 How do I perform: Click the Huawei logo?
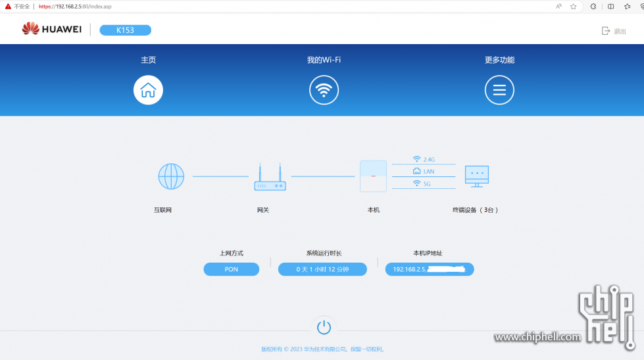[x=52, y=29]
